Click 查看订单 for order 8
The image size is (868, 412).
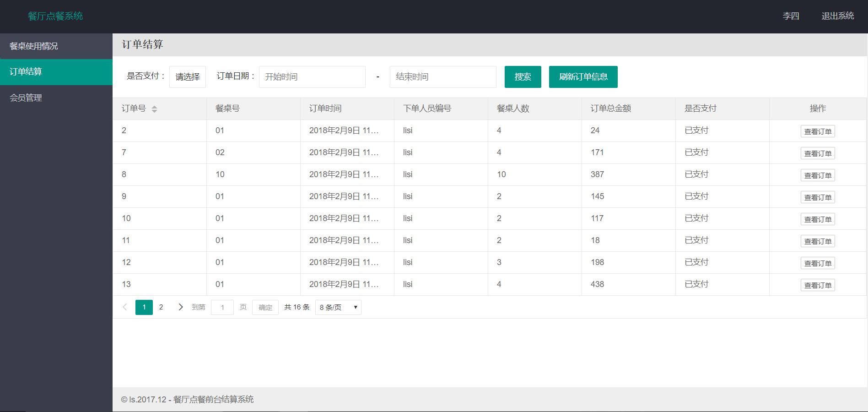tap(818, 175)
